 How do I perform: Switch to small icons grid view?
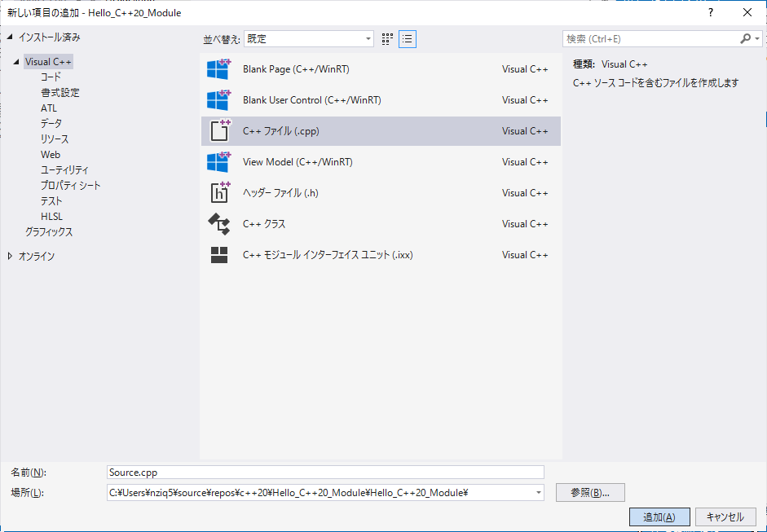(x=387, y=39)
